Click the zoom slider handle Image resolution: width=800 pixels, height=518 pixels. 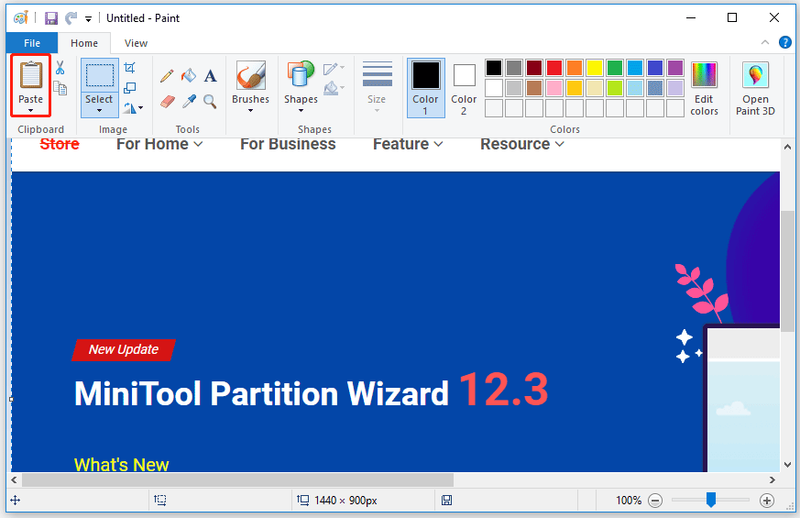(x=711, y=500)
